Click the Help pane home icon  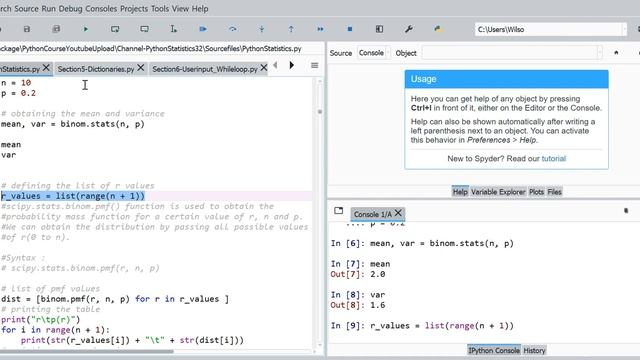pos(616,53)
